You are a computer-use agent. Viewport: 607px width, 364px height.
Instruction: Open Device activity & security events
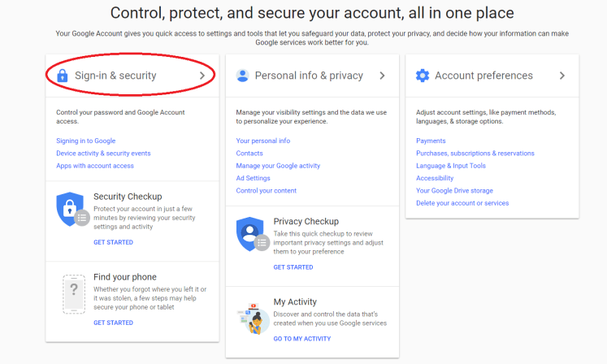click(x=103, y=153)
